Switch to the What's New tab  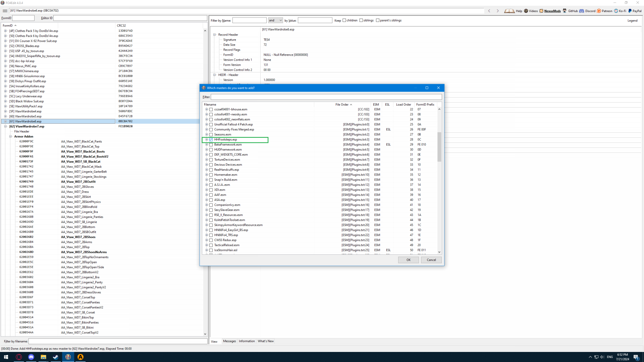pyautogui.click(x=266, y=341)
